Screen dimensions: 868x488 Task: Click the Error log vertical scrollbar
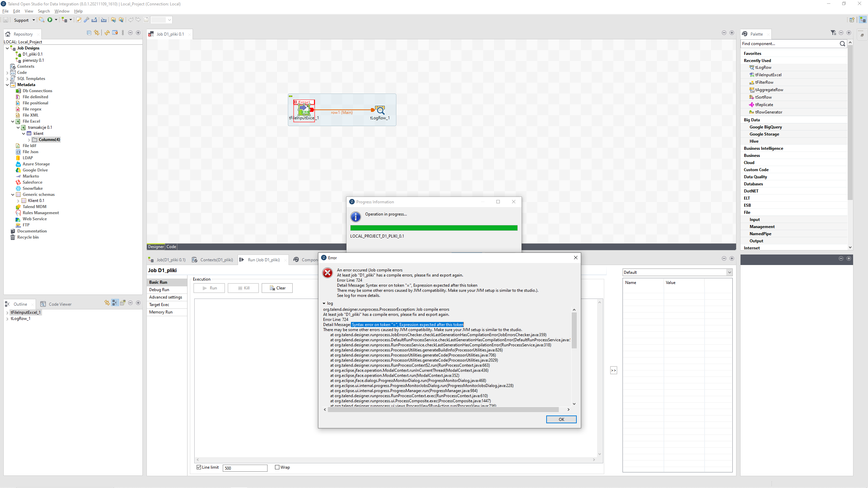pos(574,330)
